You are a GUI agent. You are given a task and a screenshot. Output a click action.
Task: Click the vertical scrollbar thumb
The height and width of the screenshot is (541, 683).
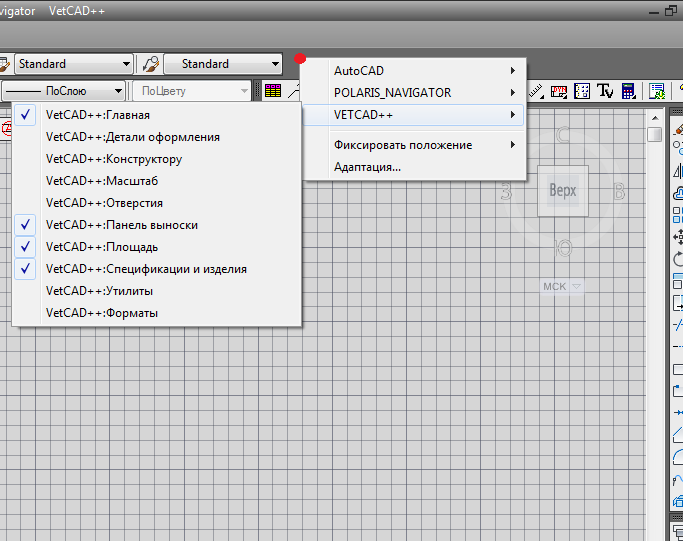coord(655,134)
